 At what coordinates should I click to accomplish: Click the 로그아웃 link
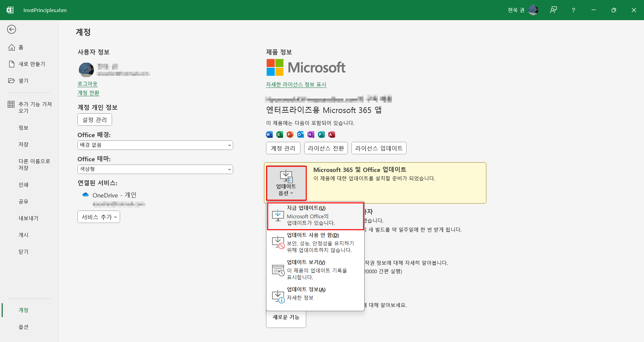[x=88, y=84]
